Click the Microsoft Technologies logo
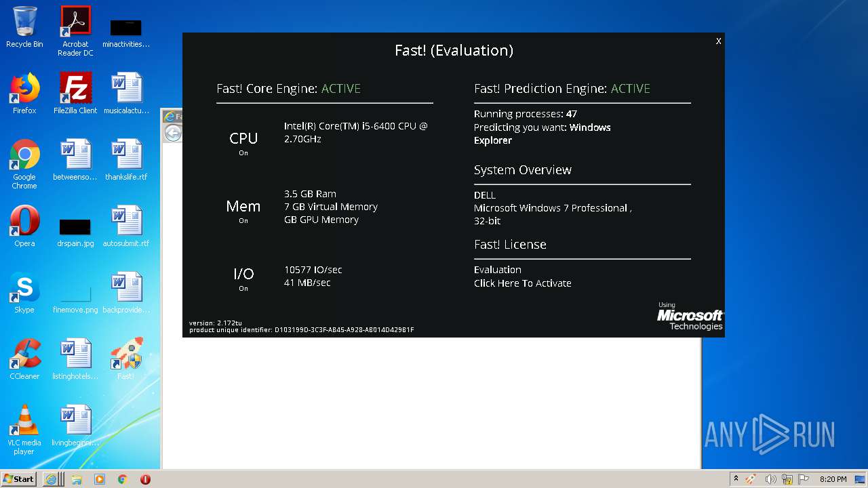The width and height of the screenshot is (868, 488). tap(690, 317)
